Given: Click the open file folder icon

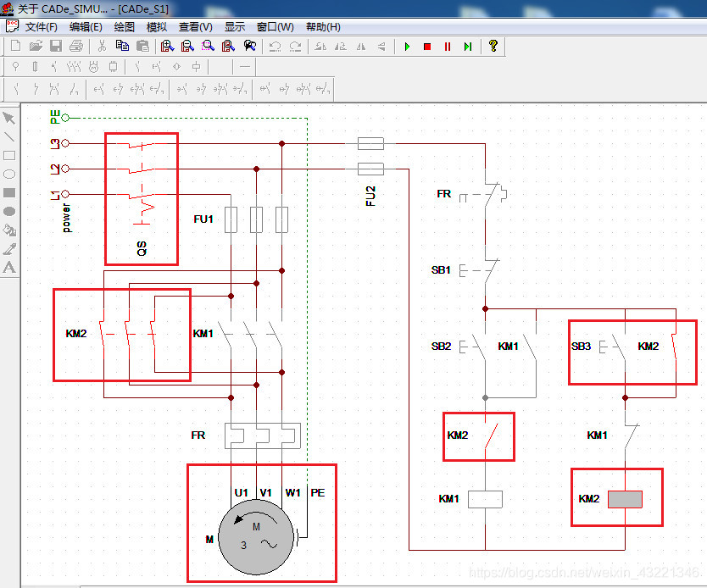Looking at the screenshot, I should click(x=36, y=46).
